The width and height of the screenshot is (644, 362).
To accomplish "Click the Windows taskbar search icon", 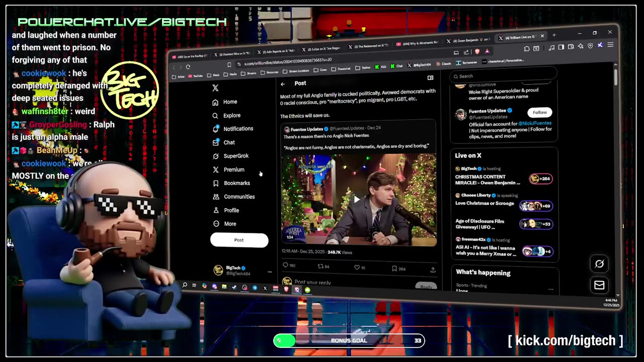I will [185, 285].
